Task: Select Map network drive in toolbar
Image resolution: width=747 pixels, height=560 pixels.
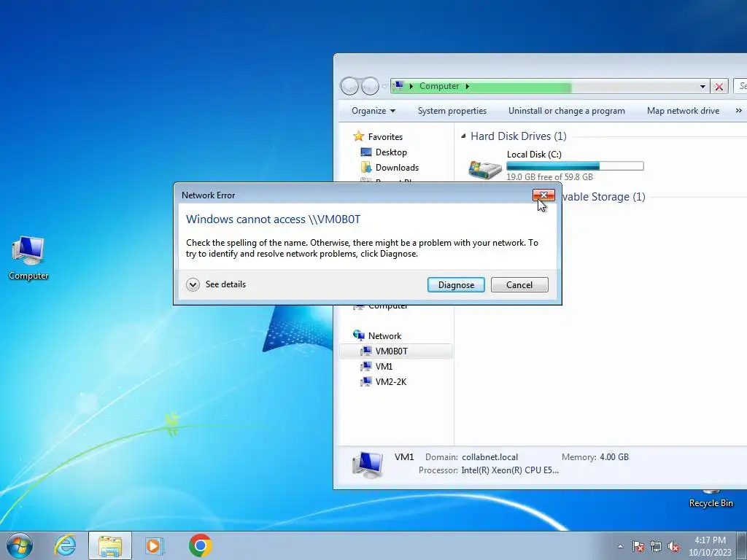Action: [683, 111]
